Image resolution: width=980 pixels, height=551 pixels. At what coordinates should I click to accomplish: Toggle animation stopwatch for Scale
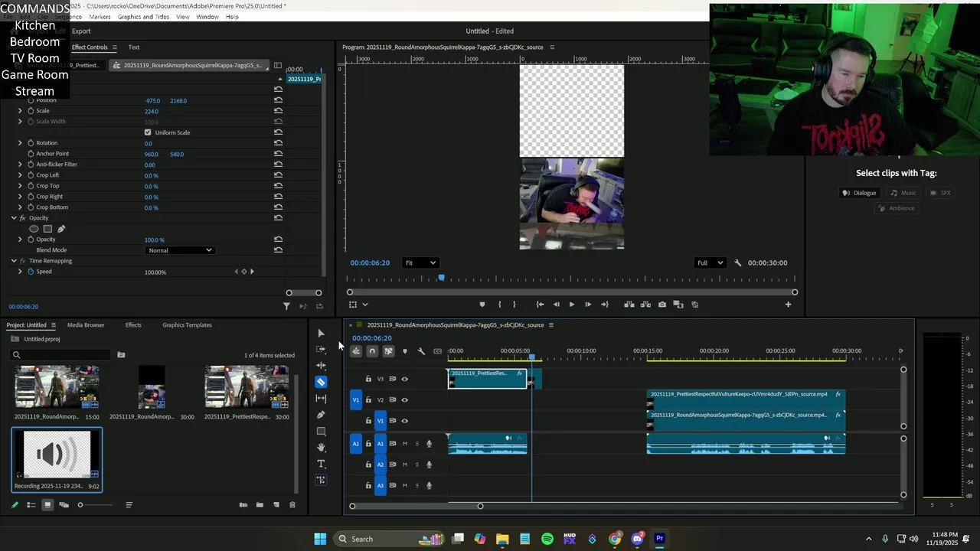pos(31,111)
